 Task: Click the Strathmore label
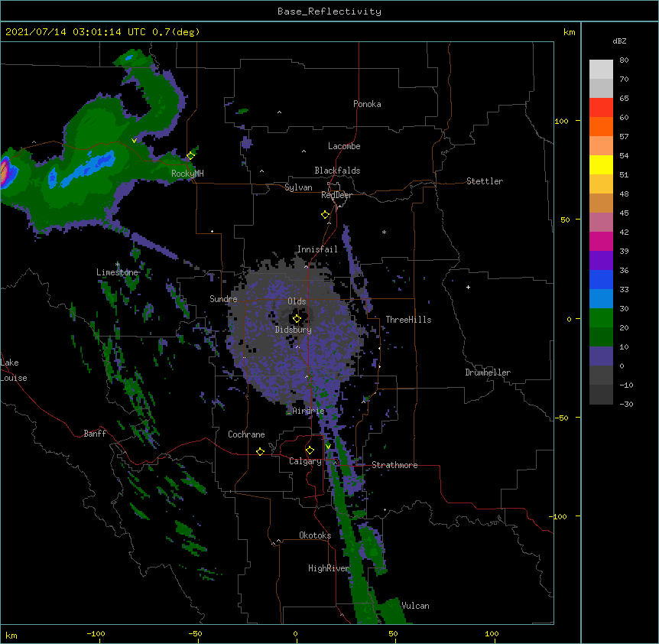(394, 465)
